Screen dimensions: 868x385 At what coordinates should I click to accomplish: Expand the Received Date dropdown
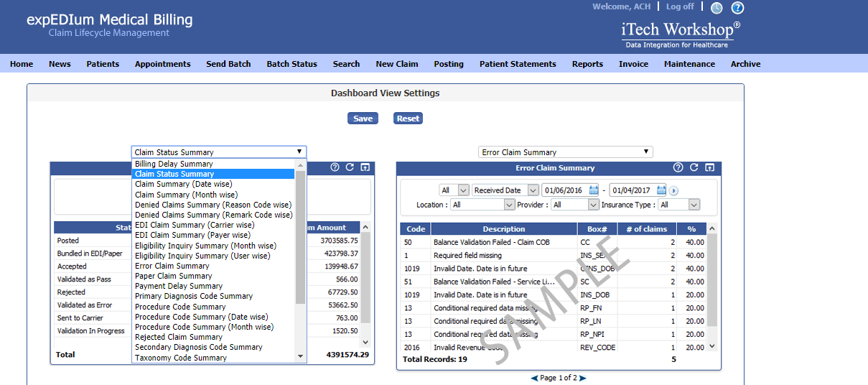[x=505, y=190]
